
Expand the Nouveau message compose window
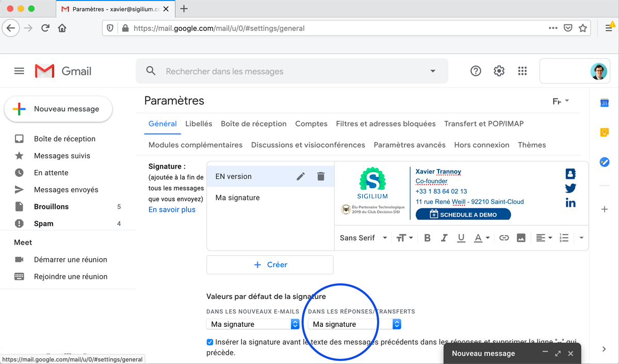point(558,353)
